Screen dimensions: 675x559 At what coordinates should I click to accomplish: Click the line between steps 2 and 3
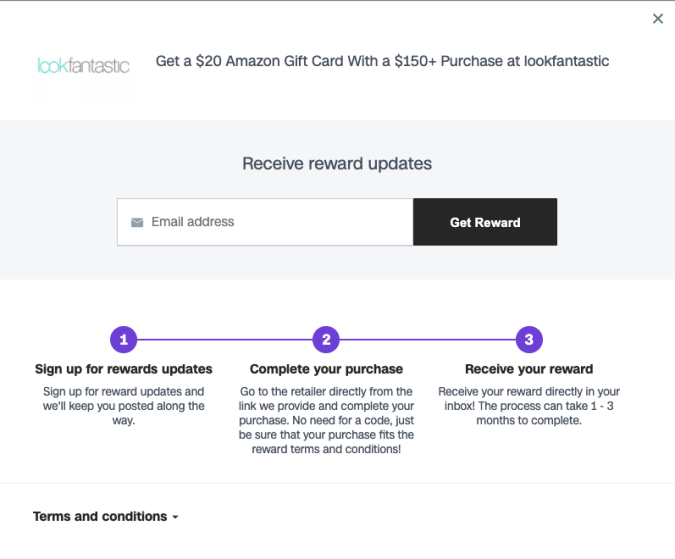coord(428,339)
